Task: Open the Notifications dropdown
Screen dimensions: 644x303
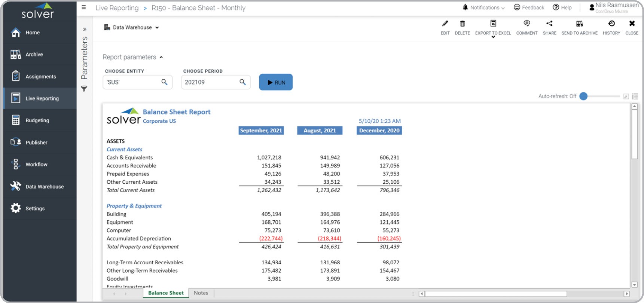Action: pos(484,7)
